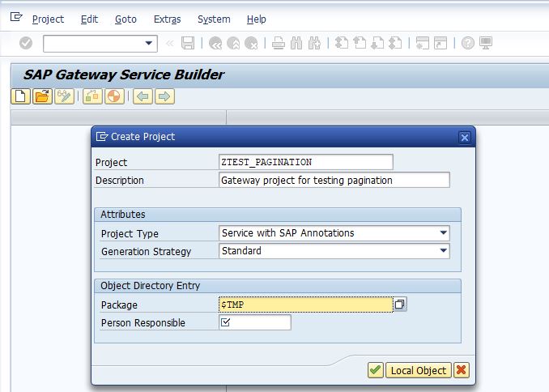Click the Help question mark icon
The image size is (549, 392).
click(x=468, y=43)
